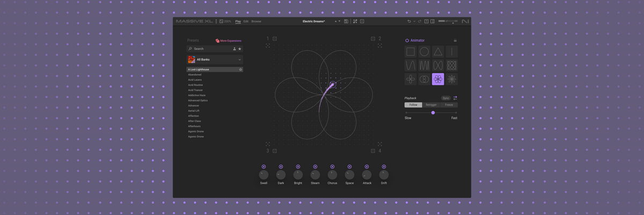The width and height of the screenshot is (644, 215).
Task: Click the dice icon beside corner 2
Action: pyautogui.click(x=373, y=39)
